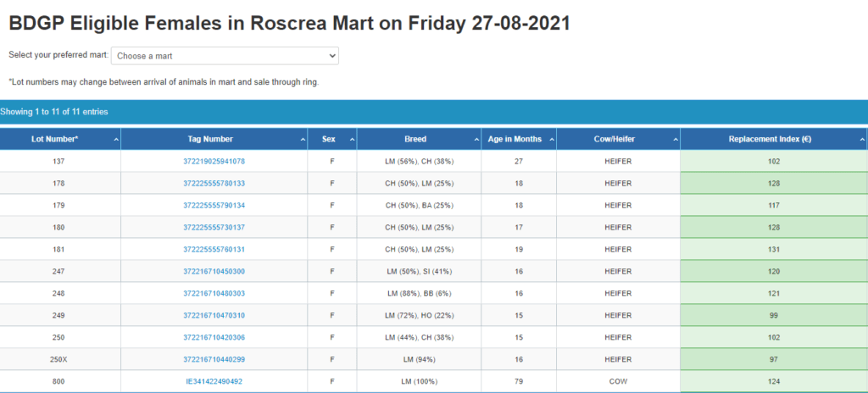
Task: Open tag number 372225555790134
Action: tap(214, 205)
